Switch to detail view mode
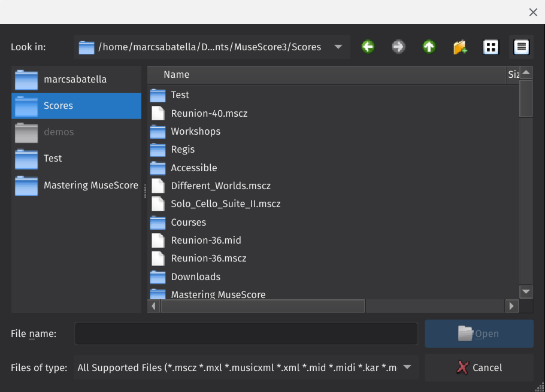This screenshot has width=545, height=392. click(521, 47)
